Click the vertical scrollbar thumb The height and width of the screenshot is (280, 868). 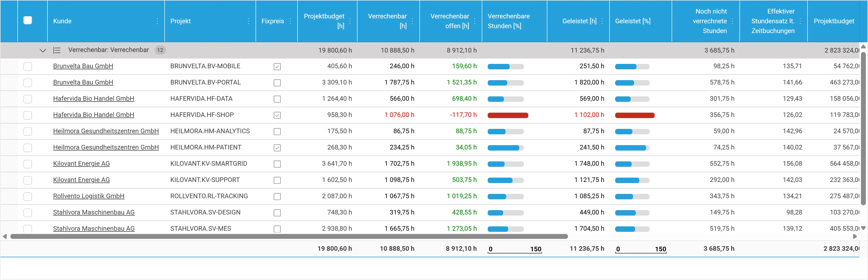pyautogui.click(x=863, y=128)
